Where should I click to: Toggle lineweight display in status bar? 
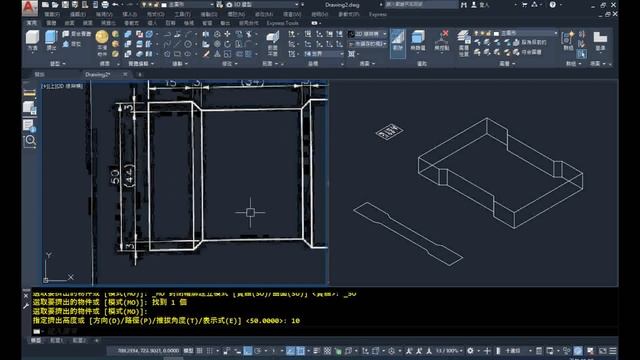click(x=317, y=351)
